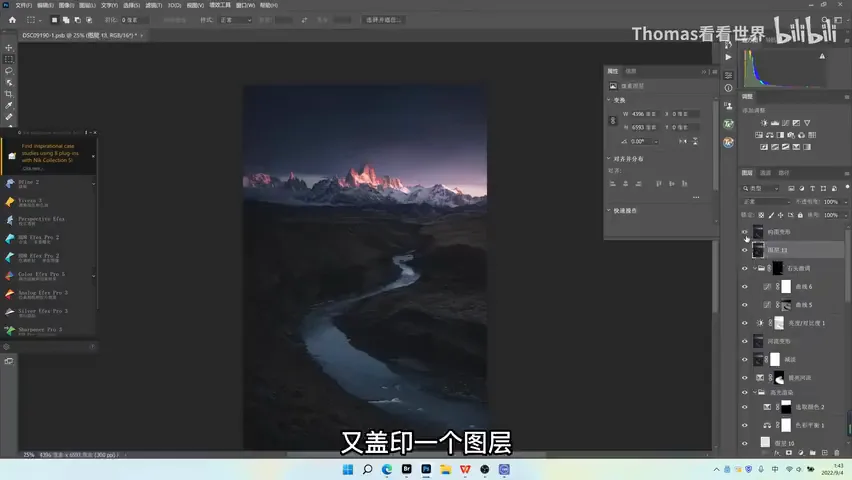Viewport: 852px width, 480px height.
Task: Open the Actions play-button panel icon
Action: pos(728,57)
